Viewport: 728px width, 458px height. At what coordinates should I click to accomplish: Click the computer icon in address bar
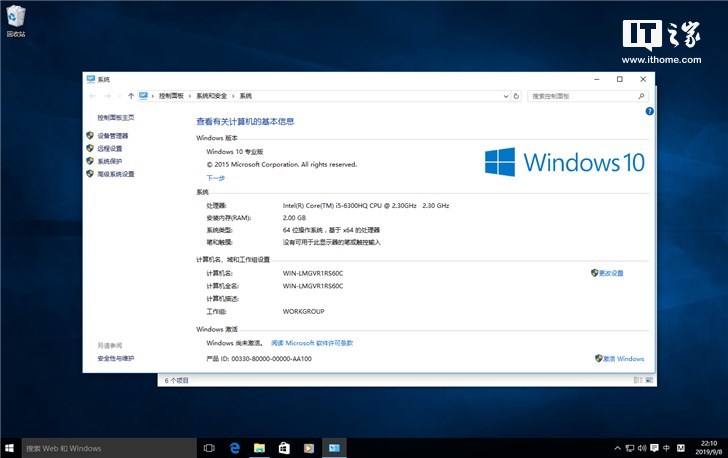pyautogui.click(x=143, y=96)
